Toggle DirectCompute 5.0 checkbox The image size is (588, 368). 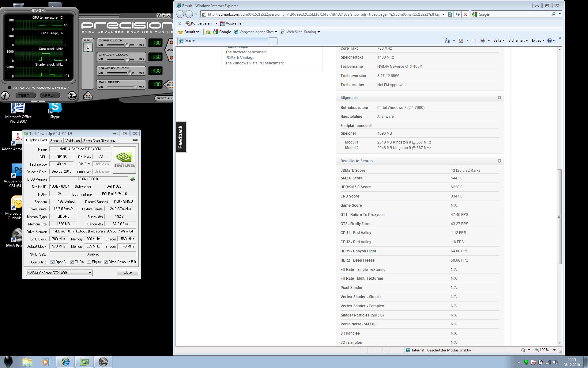[106, 262]
